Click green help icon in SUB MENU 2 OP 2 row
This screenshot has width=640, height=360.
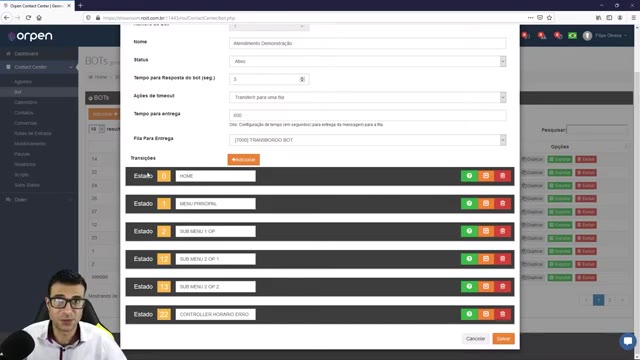point(469,287)
